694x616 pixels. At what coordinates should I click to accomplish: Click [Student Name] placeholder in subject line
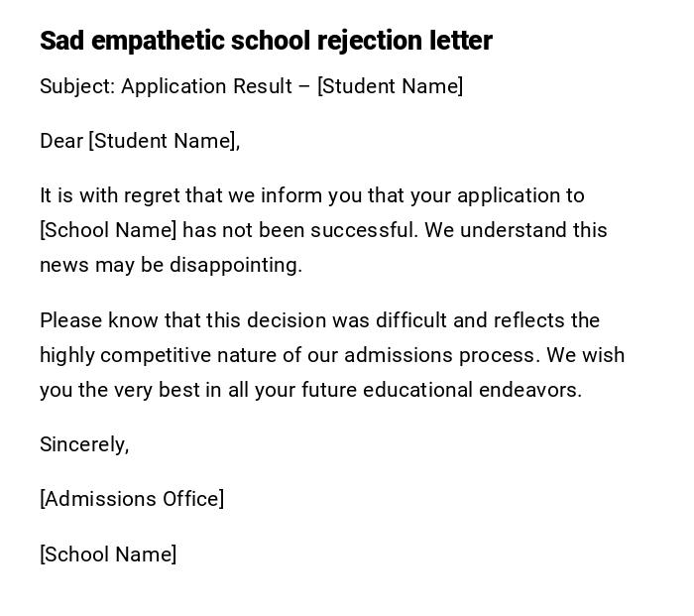pyautogui.click(x=390, y=86)
